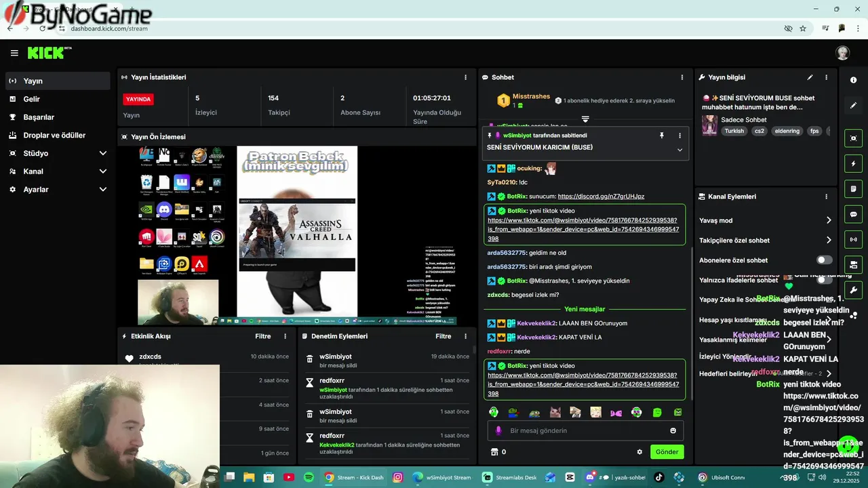Click the lightning bolt icon in the right sidebar
868x488 pixels.
click(x=853, y=163)
